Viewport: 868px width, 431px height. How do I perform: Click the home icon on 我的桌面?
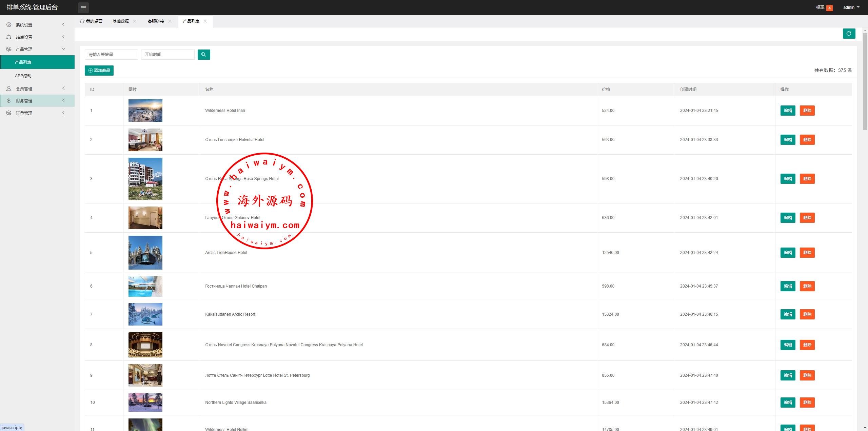82,21
